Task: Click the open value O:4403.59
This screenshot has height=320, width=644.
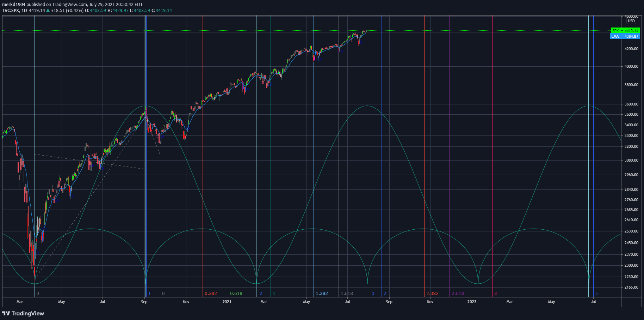Action: click(x=95, y=11)
